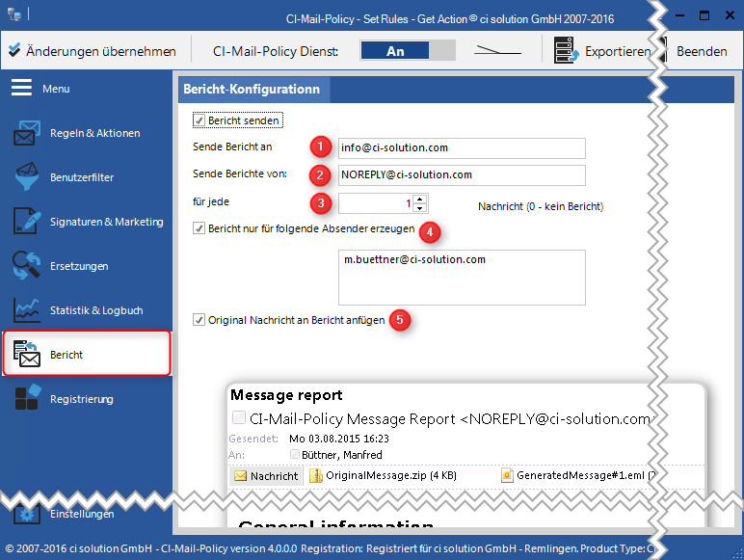Uncheck Bericht nur für folgende Absender erzeugen

pos(199,230)
